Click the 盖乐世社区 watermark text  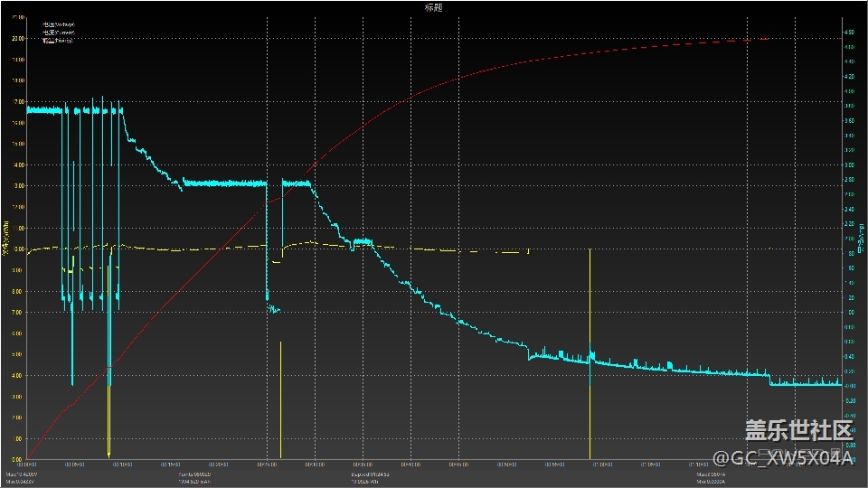(798, 429)
